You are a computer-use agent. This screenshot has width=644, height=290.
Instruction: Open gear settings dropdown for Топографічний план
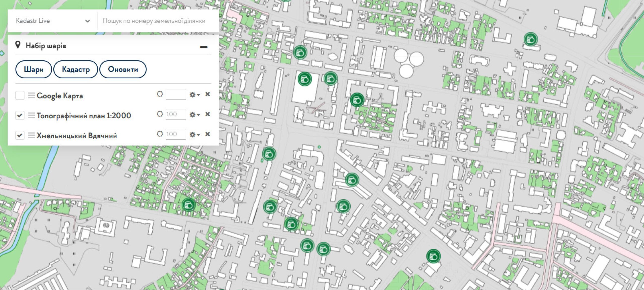(195, 115)
